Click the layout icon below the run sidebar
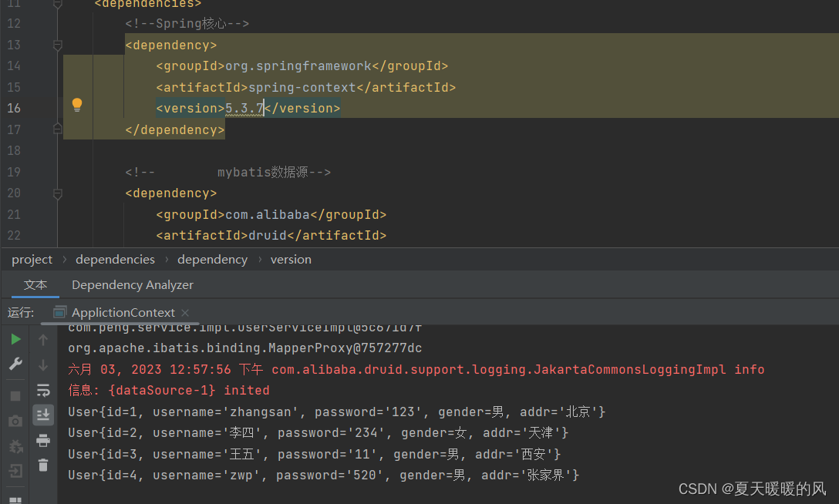839x504 pixels. (x=15, y=500)
